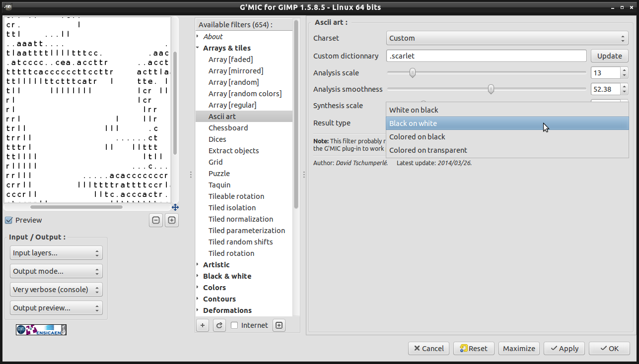
Task: Select the Taquin filter
Action: [x=219, y=185]
